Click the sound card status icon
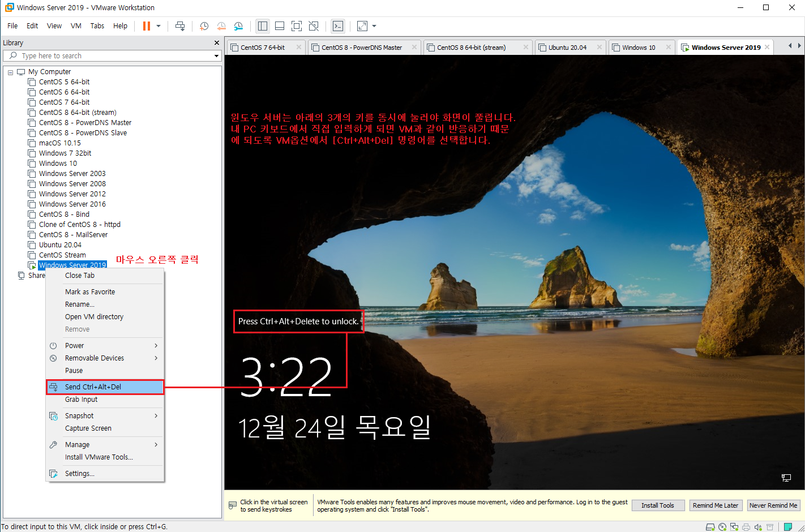Screen dimensions: 805x532 coord(758,527)
